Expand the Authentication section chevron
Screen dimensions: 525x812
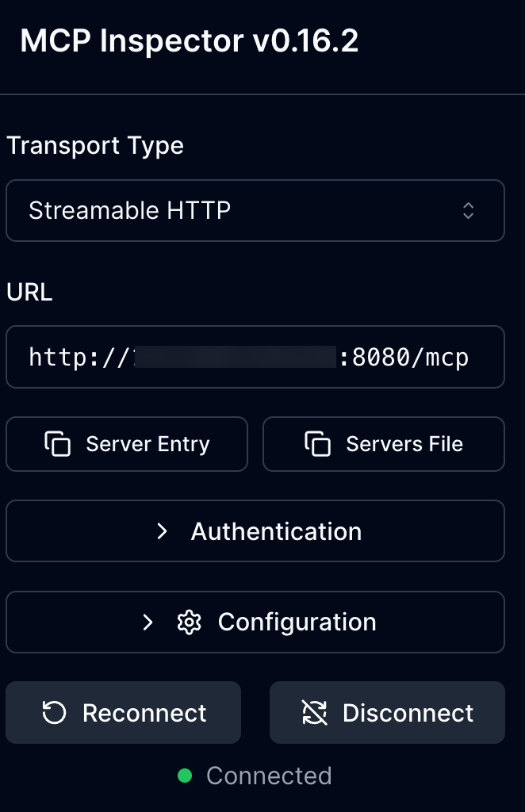pyautogui.click(x=163, y=531)
